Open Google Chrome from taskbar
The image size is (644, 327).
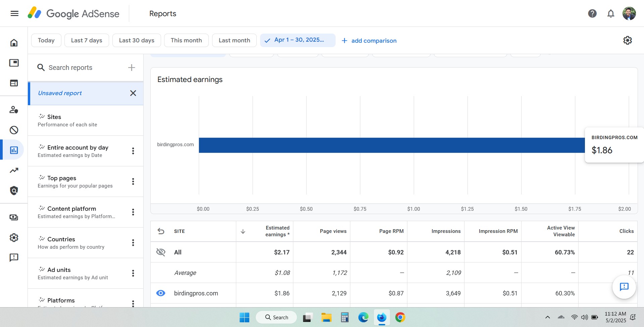pyautogui.click(x=400, y=317)
